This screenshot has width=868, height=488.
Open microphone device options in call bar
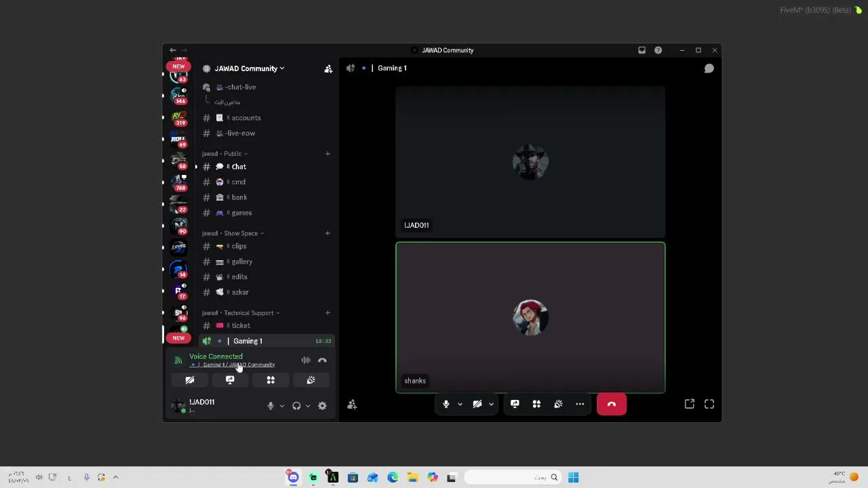[460, 404]
